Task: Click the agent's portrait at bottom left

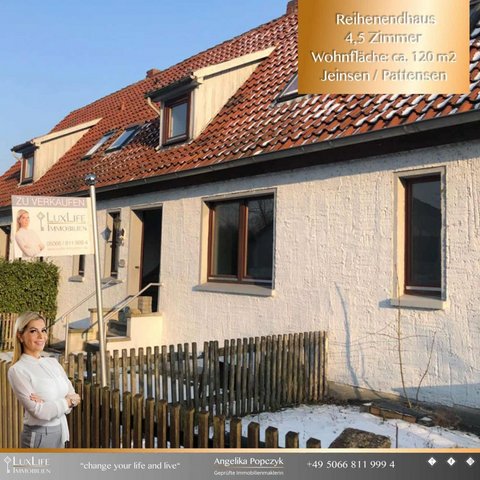Action: click(x=43, y=380)
